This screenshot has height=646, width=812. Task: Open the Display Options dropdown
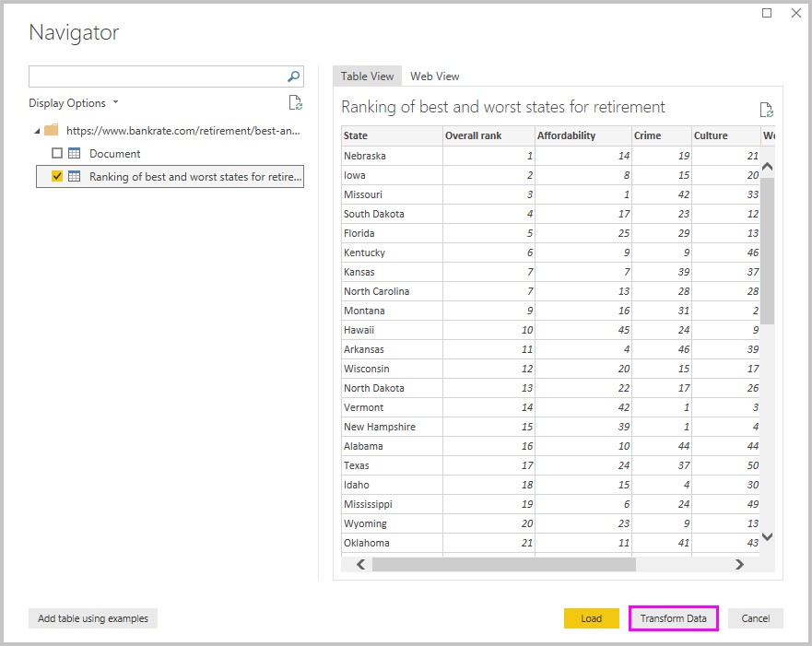(x=73, y=103)
